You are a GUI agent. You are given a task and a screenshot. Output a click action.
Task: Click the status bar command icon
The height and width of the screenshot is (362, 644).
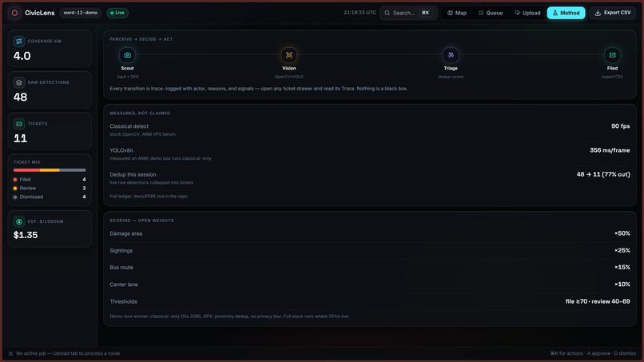10,353
